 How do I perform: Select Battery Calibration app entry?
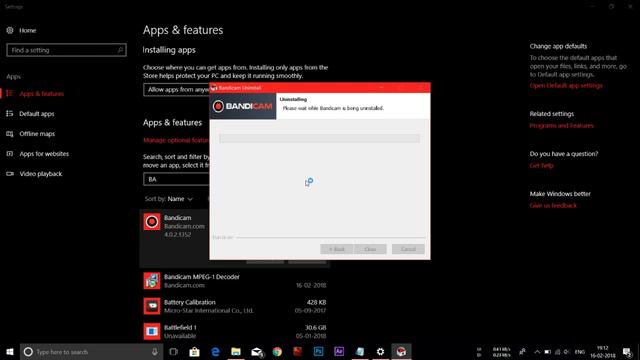[235, 306]
